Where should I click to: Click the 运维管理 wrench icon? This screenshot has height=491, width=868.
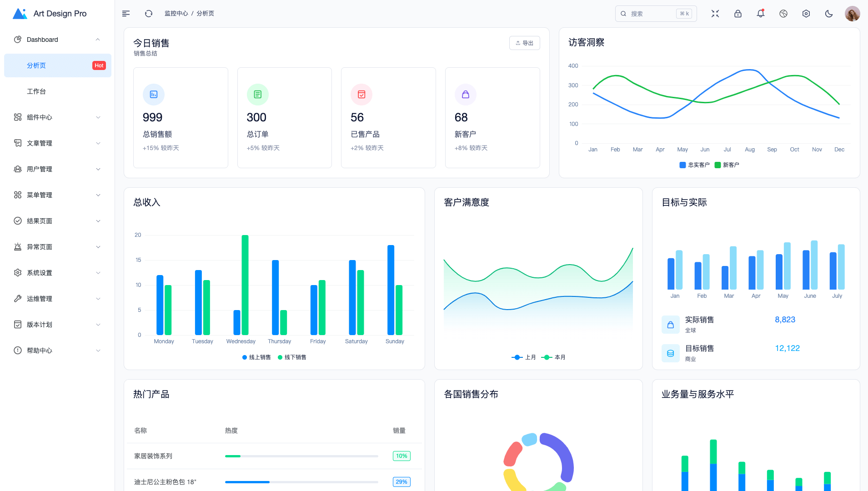(x=18, y=299)
